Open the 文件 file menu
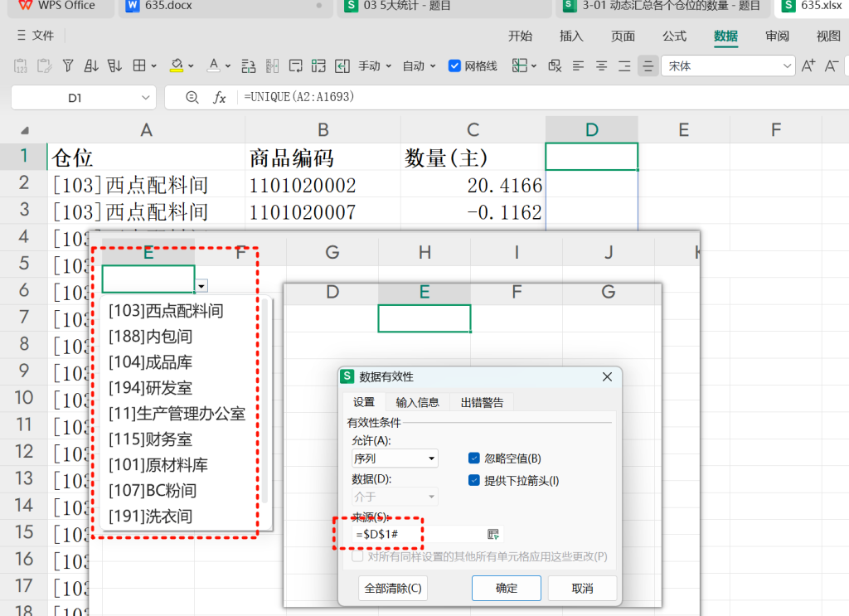Image resolution: width=849 pixels, height=616 pixels. tap(36, 36)
